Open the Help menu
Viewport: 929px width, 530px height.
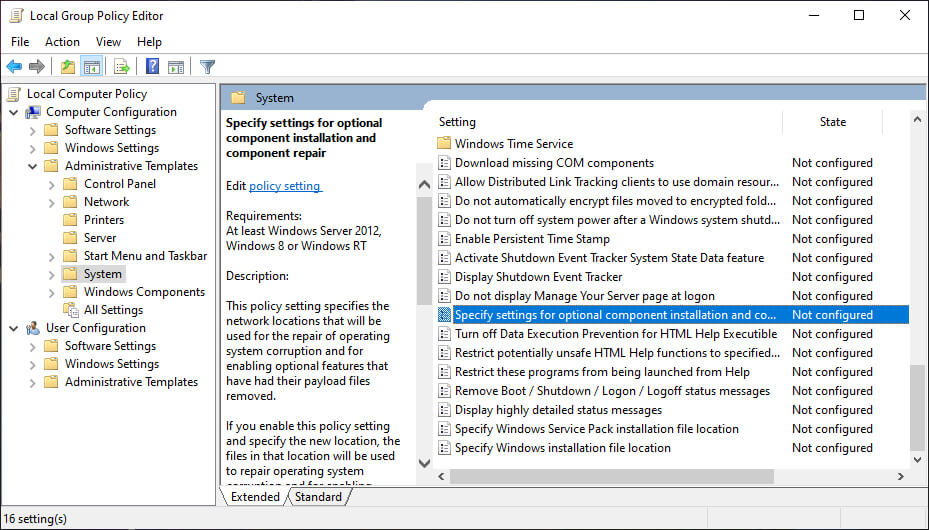coord(149,42)
